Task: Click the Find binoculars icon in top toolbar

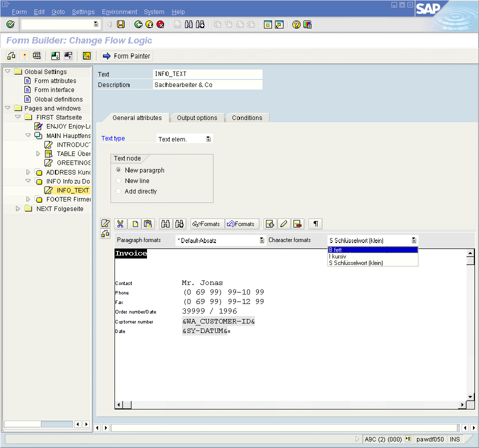Action: tap(189, 24)
